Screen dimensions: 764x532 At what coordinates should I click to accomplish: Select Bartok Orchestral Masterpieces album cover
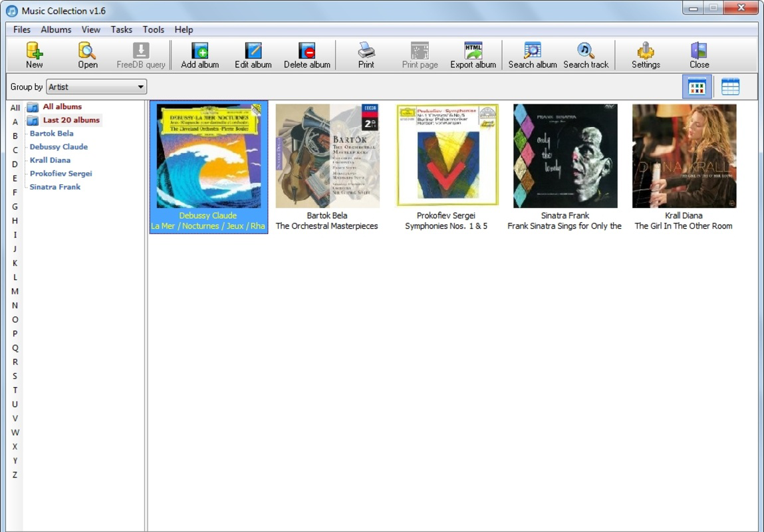(327, 156)
